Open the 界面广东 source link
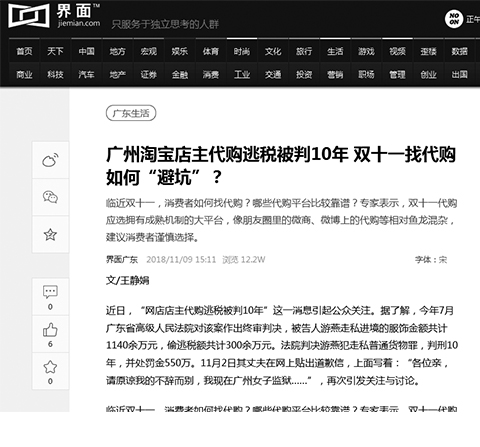480x447 pixels. [122, 260]
